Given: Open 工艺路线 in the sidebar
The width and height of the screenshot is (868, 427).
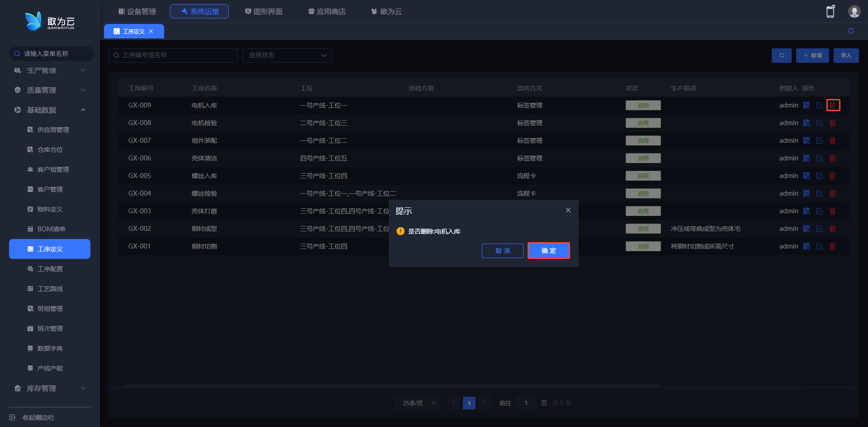Looking at the screenshot, I should (50, 289).
